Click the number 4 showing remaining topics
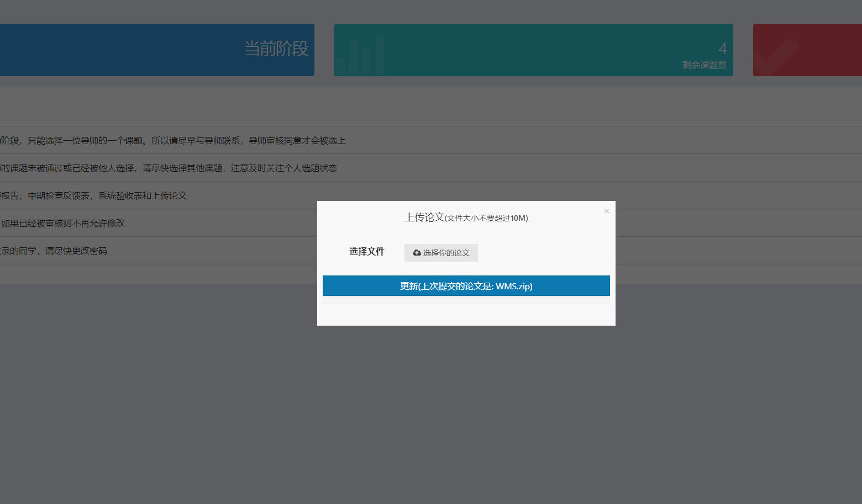 [723, 48]
